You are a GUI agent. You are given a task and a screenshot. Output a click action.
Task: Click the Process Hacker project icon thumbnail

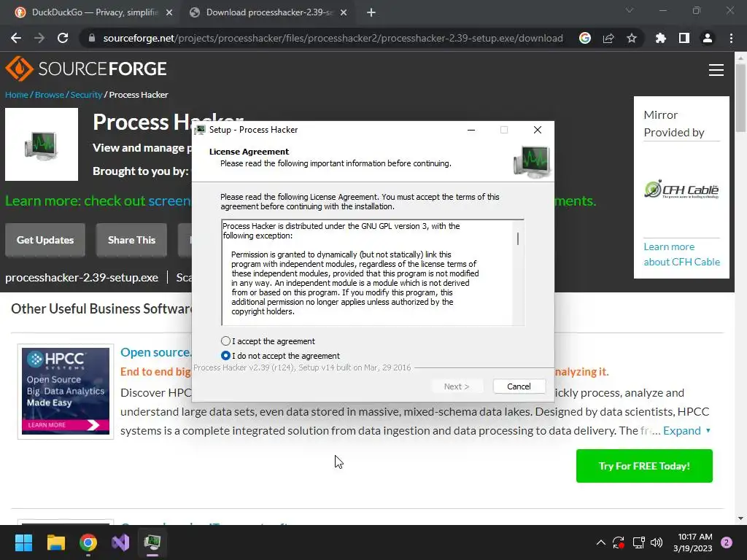click(42, 144)
